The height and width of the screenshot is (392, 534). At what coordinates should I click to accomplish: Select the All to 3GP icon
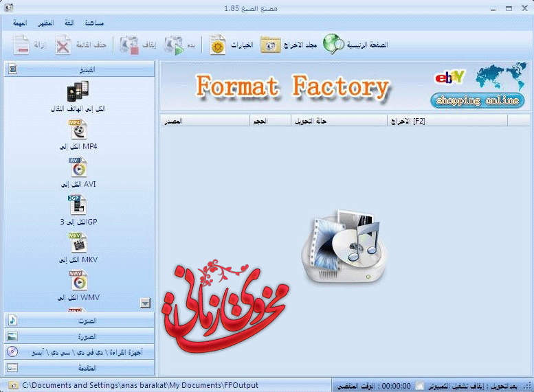(x=77, y=205)
